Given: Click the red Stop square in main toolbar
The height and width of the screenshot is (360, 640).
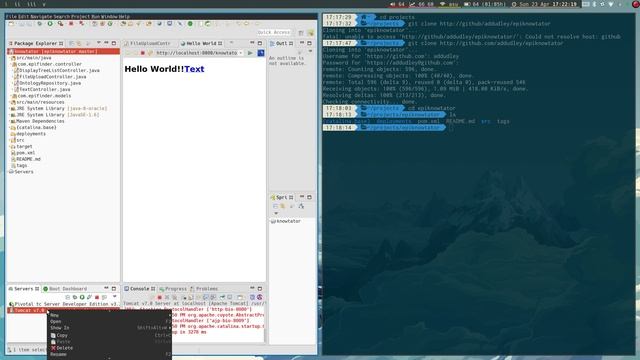Looking at the screenshot, I should [x=71, y=24].
